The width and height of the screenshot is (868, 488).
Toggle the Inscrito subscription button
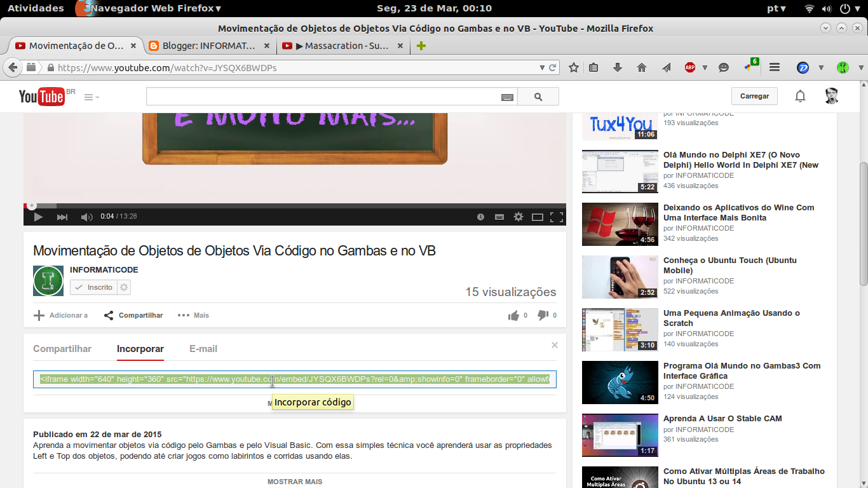(x=93, y=287)
